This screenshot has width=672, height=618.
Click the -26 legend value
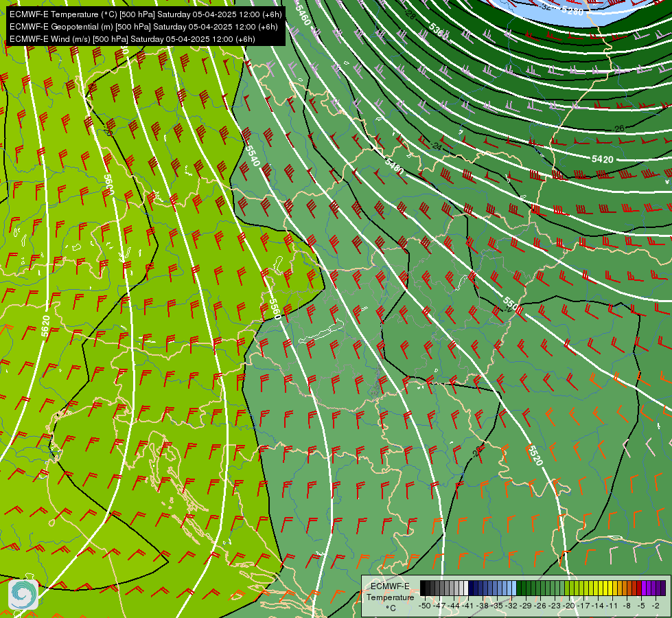click(x=540, y=606)
